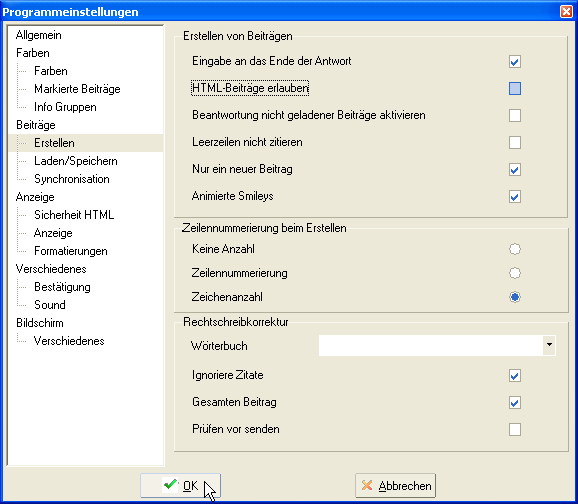Open Laden/Speichern settings page

(76, 161)
